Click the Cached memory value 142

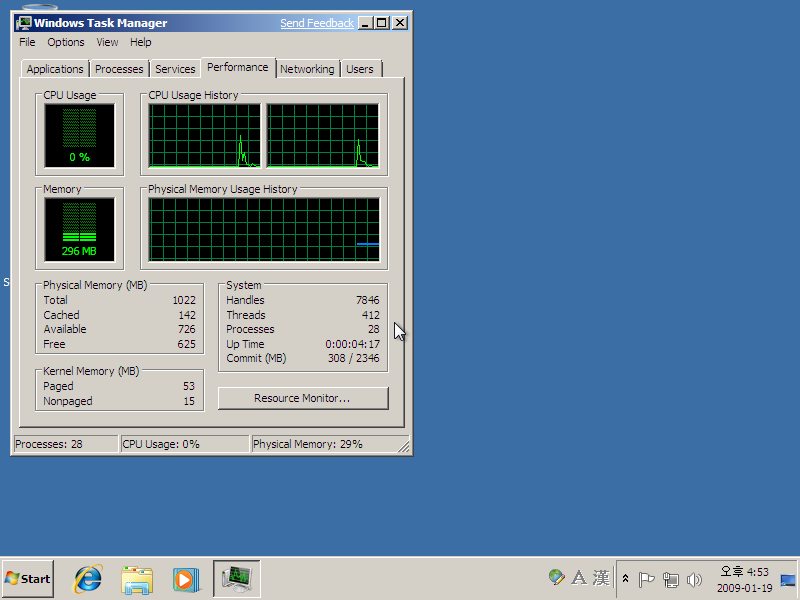click(x=187, y=315)
